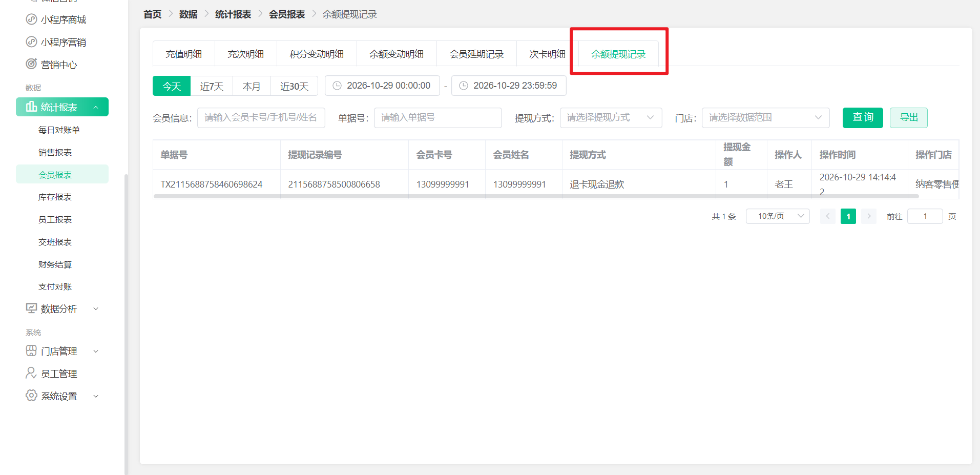
Task: Click the 营销中心 target icon
Action: [x=31, y=64]
